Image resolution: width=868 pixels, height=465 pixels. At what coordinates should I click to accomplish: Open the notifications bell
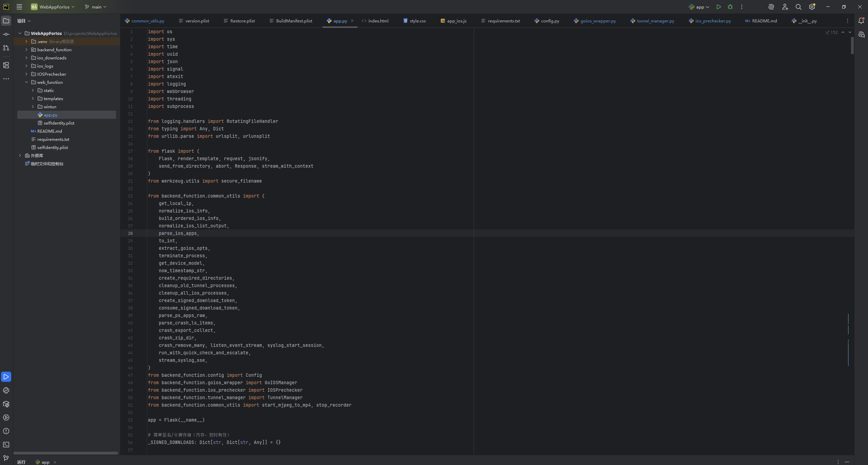tap(861, 21)
